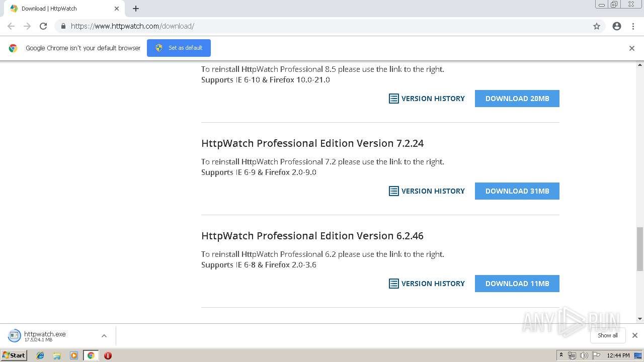Click scrollbar down arrow
Image resolution: width=644 pixels, height=362 pixels.
(640, 319)
